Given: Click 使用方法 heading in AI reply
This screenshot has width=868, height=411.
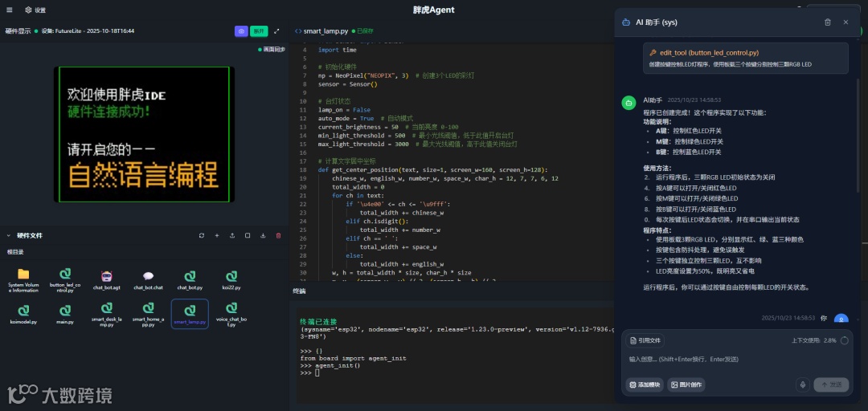Looking at the screenshot, I should pyautogui.click(x=657, y=168).
